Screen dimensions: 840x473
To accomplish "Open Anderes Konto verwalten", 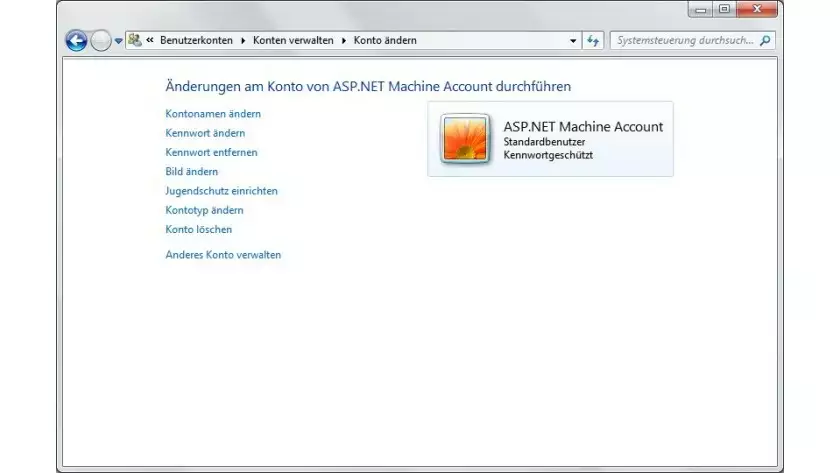I will tap(223, 255).
